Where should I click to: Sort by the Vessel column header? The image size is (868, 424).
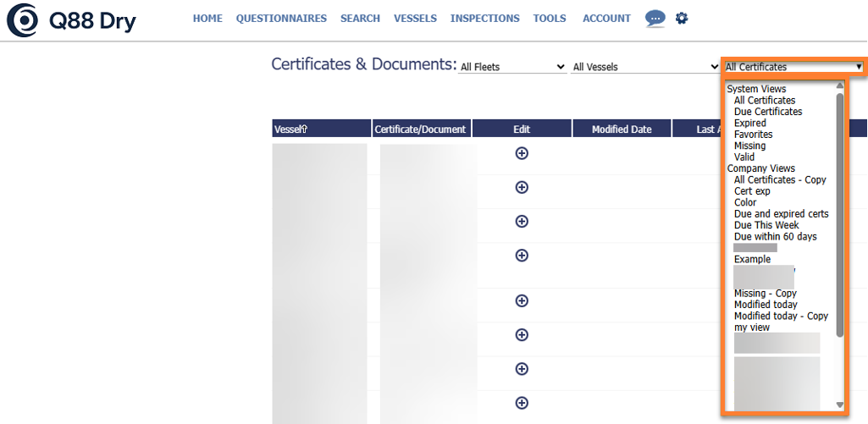(x=290, y=129)
